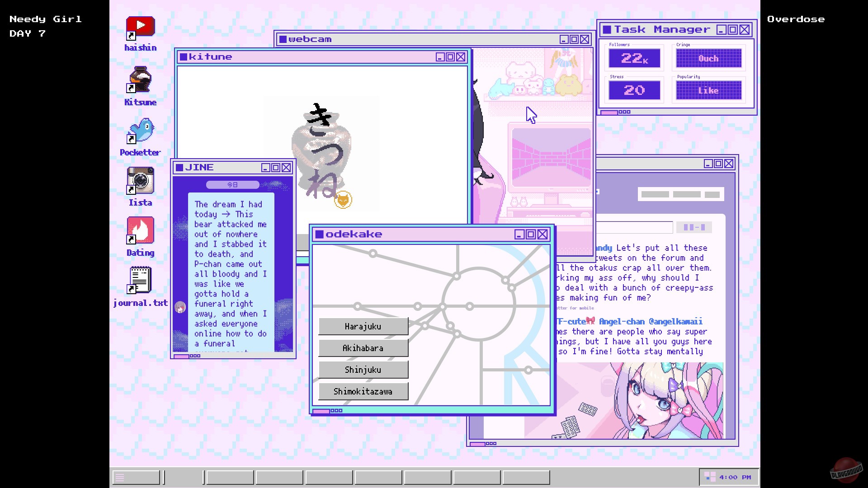The height and width of the screenshot is (488, 868).
Task: Choose Akihabara from odekake list
Action: [x=363, y=348]
